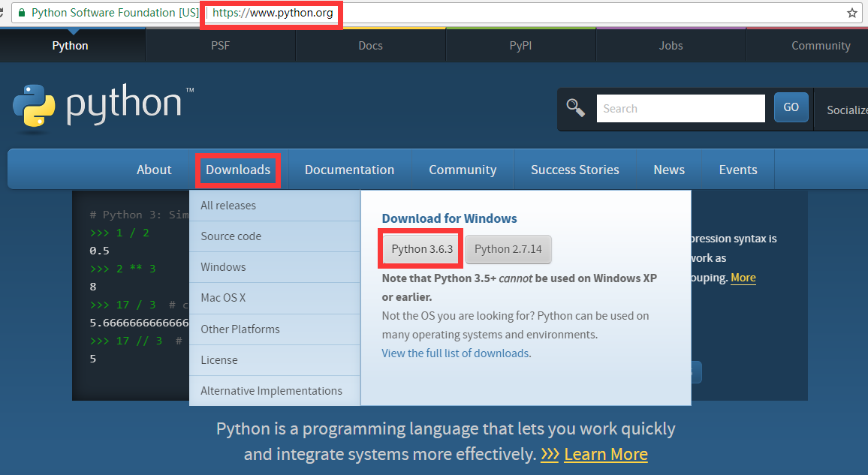This screenshot has height=475, width=868.
Task: Click the Search input field
Action: point(680,108)
